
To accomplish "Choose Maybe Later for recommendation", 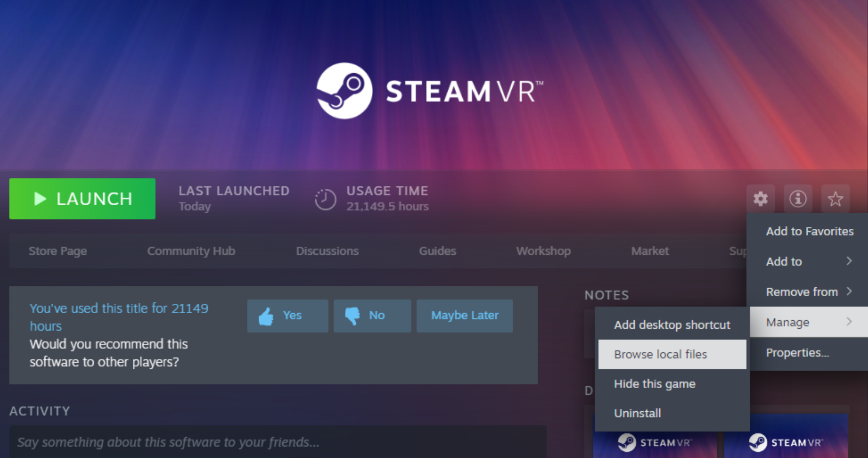I will [x=464, y=316].
